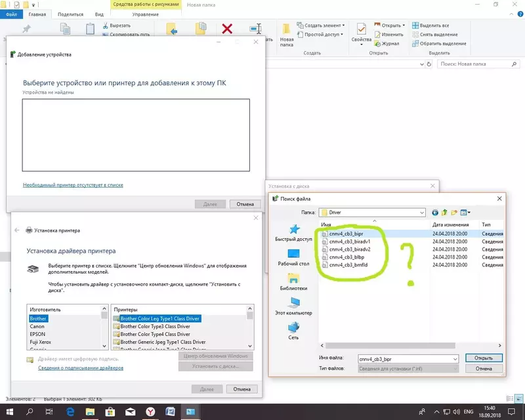Open Microsoft Store from the taskbar
The height and width of the screenshot is (420, 525).
coord(110,411)
